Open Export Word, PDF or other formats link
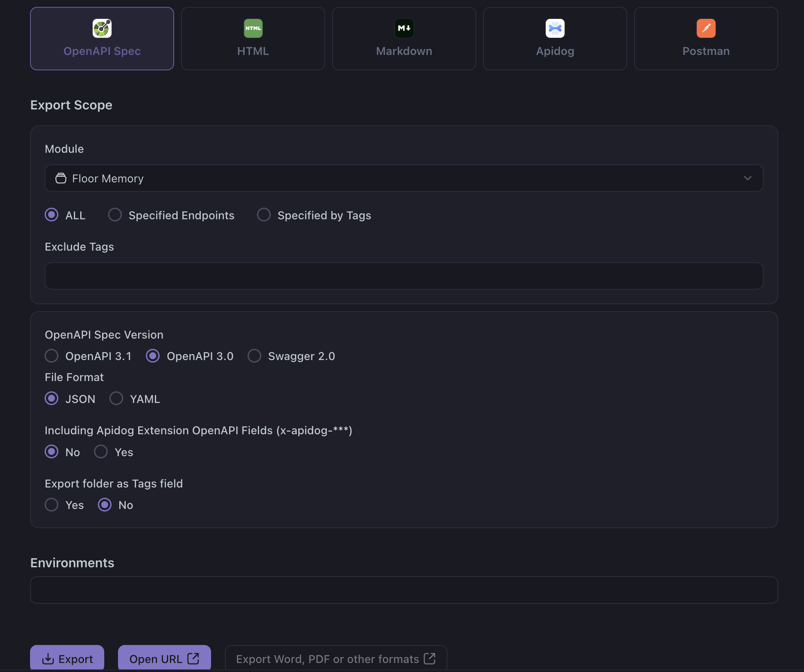This screenshot has height=672, width=804. (x=336, y=659)
